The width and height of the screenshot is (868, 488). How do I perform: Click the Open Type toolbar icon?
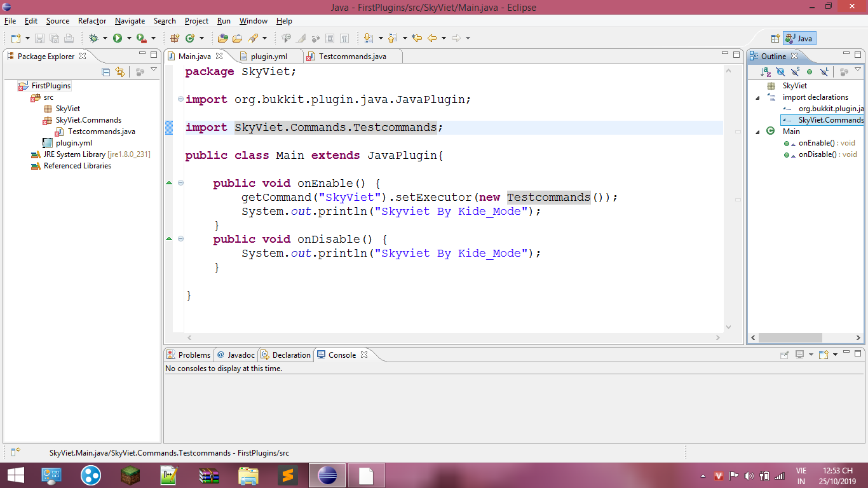222,38
